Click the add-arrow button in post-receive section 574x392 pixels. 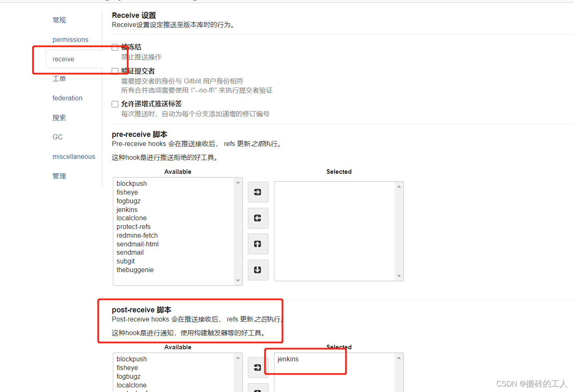[258, 368]
